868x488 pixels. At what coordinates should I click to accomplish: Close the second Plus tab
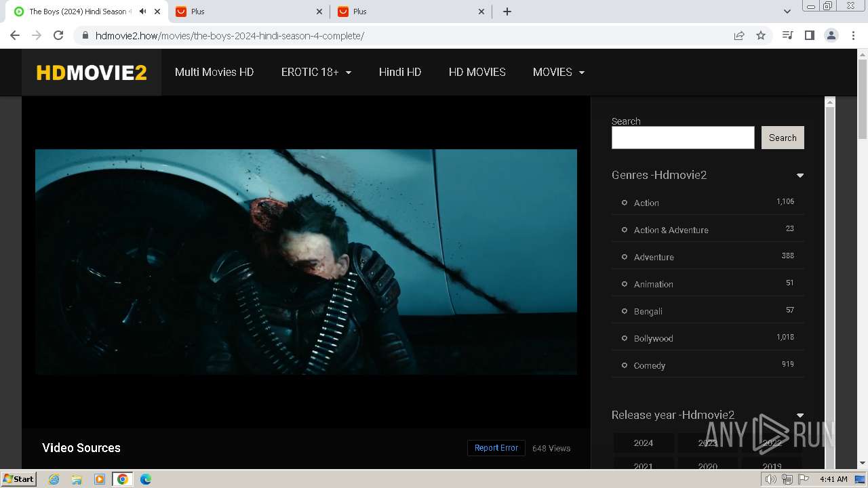pyautogui.click(x=481, y=12)
